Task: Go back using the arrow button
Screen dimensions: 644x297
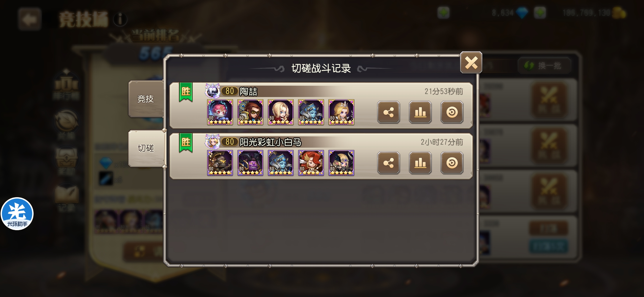Action: [x=30, y=19]
